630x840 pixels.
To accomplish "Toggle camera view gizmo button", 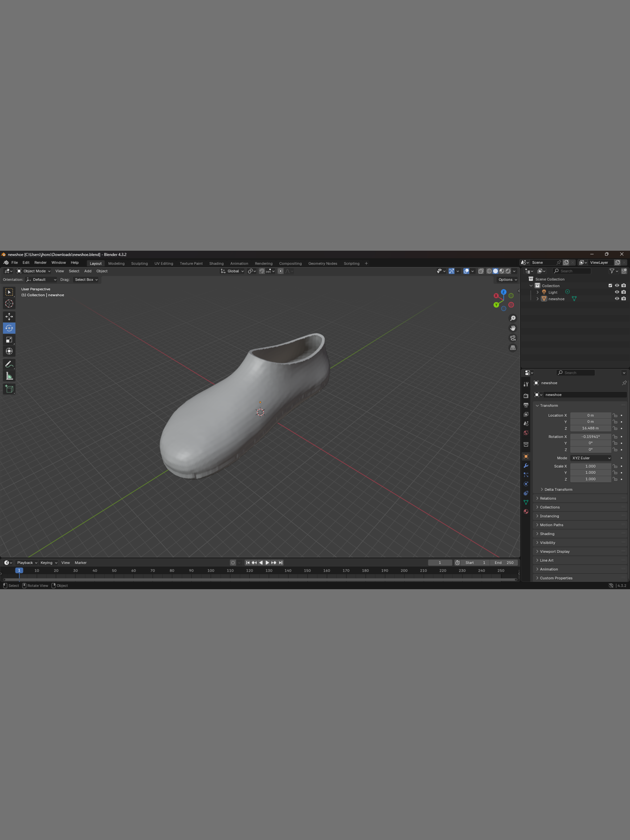I will (x=513, y=338).
